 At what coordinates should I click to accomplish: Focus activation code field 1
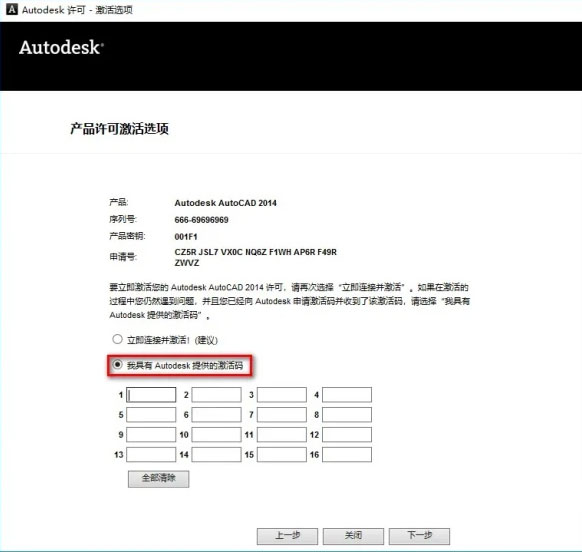tap(151, 395)
